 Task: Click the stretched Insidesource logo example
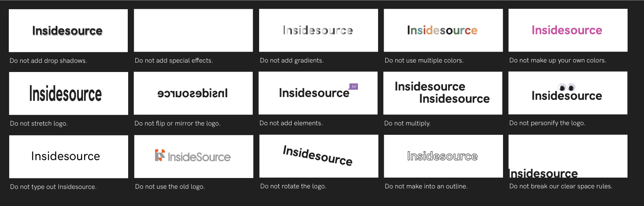(66, 94)
